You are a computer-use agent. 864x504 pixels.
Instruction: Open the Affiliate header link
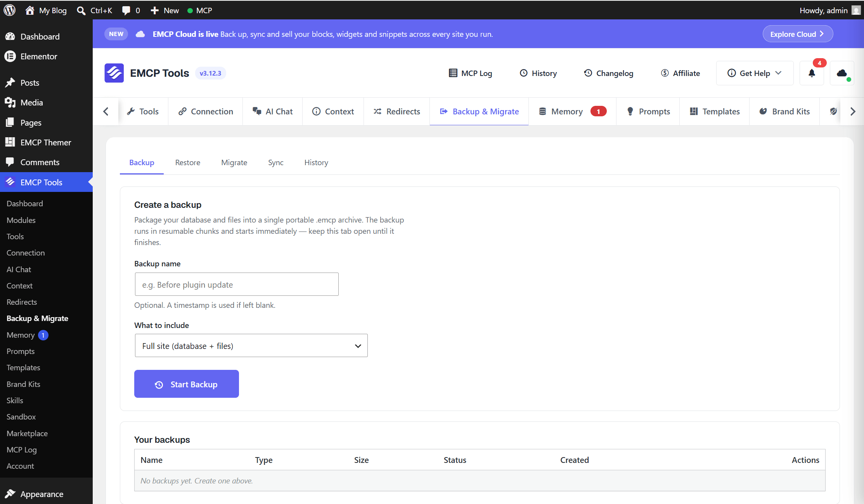pyautogui.click(x=680, y=73)
